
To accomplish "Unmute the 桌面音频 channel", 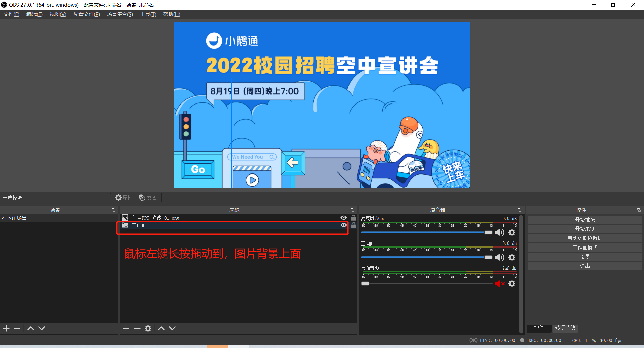I will point(499,284).
